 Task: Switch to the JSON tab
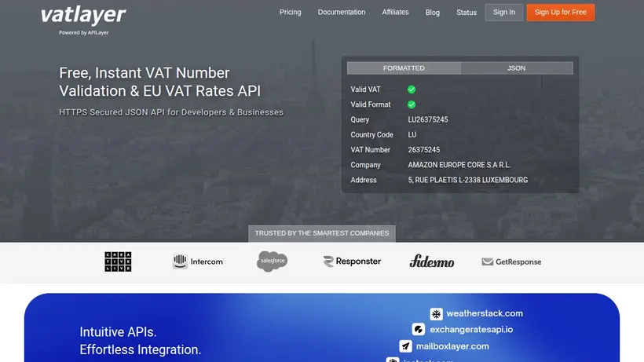[516, 68]
